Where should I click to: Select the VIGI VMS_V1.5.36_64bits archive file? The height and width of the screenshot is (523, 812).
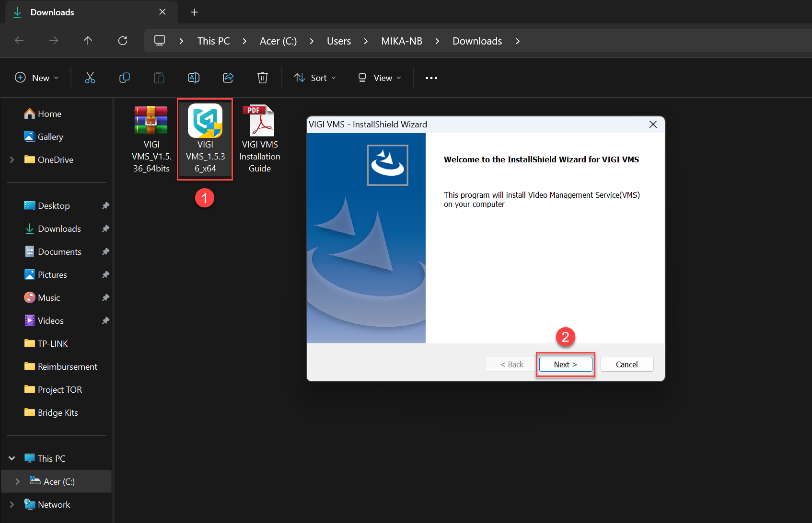[151, 139]
